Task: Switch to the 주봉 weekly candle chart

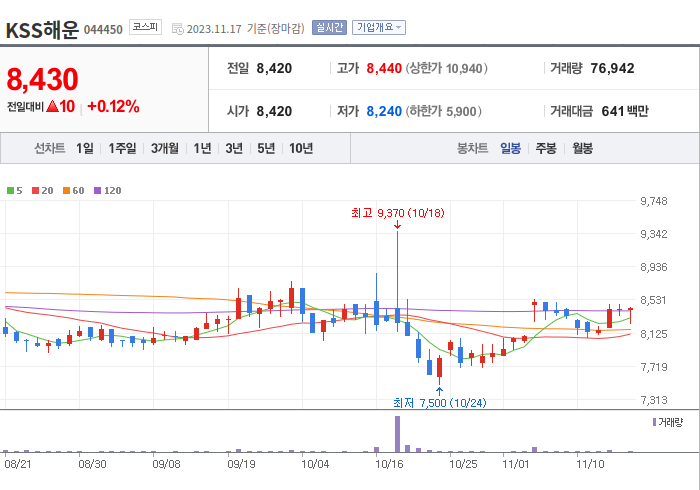Action: click(546, 148)
